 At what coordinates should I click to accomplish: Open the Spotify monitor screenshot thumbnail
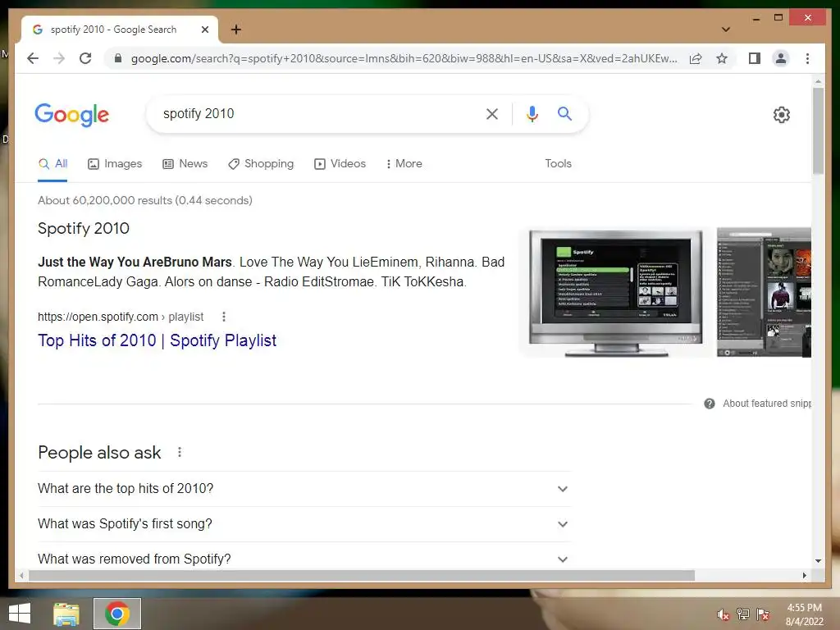coord(615,293)
